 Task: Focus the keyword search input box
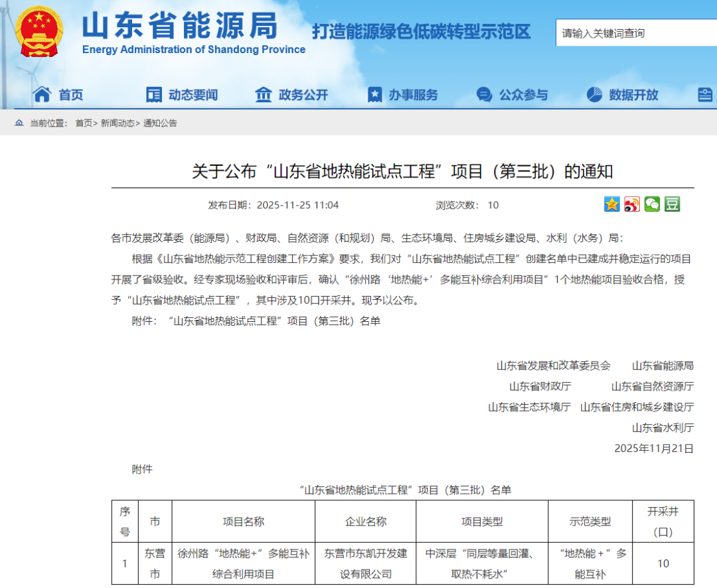coord(634,33)
